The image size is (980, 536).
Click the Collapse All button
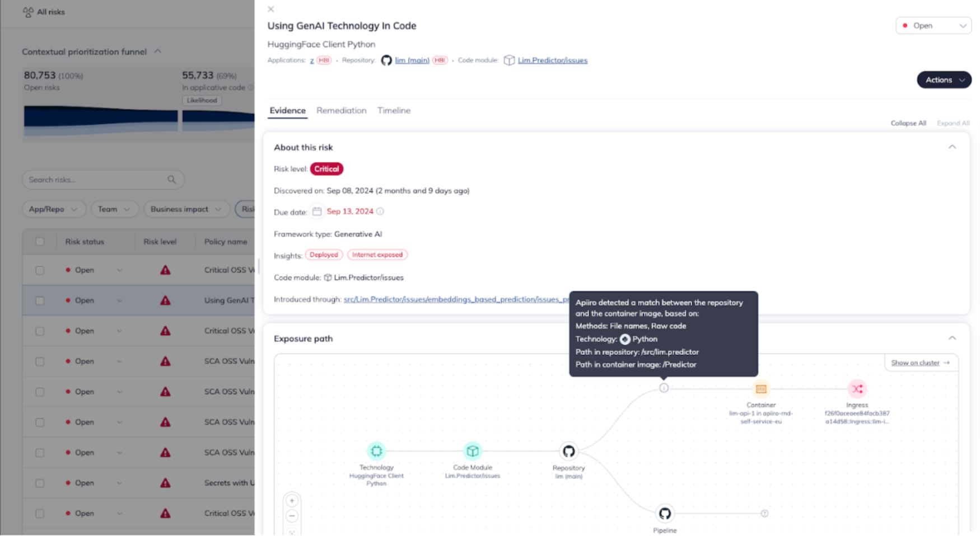pyautogui.click(x=908, y=123)
